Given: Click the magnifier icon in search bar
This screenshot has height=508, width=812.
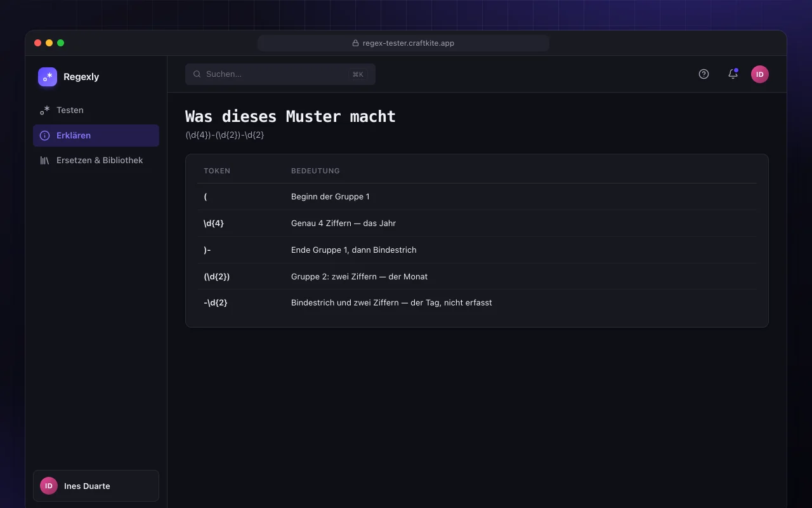Looking at the screenshot, I should click(x=197, y=74).
